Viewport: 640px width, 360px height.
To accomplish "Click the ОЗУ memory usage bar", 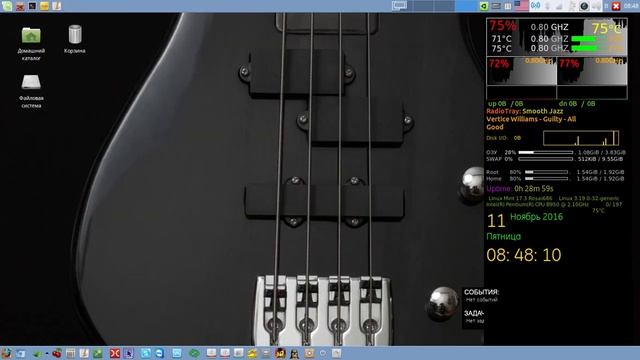I will [546, 152].
